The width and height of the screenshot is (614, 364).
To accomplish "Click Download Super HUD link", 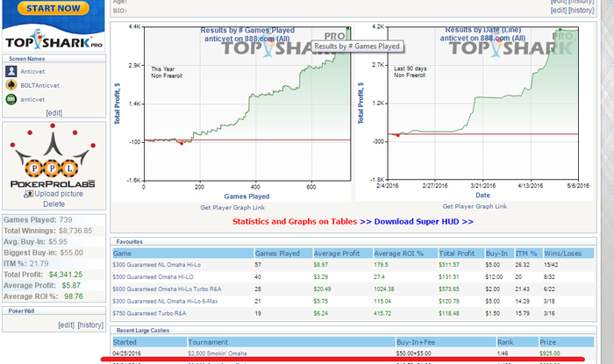I will coord(424,222).
